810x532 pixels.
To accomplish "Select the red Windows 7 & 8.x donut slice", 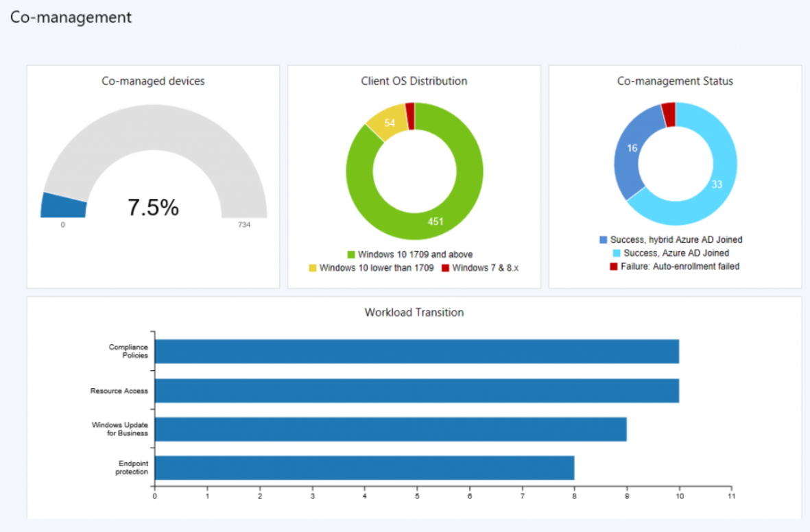I will (410, 116).
